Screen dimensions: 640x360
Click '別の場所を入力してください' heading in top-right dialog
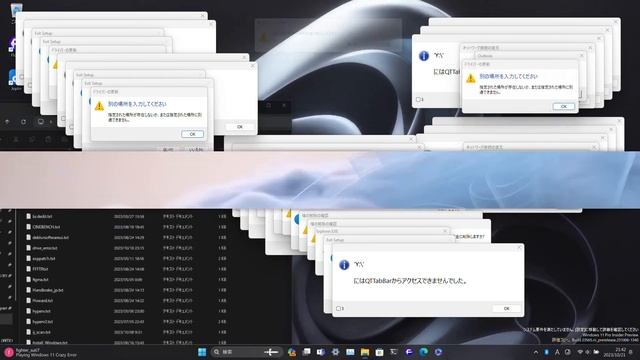(508, 76)
